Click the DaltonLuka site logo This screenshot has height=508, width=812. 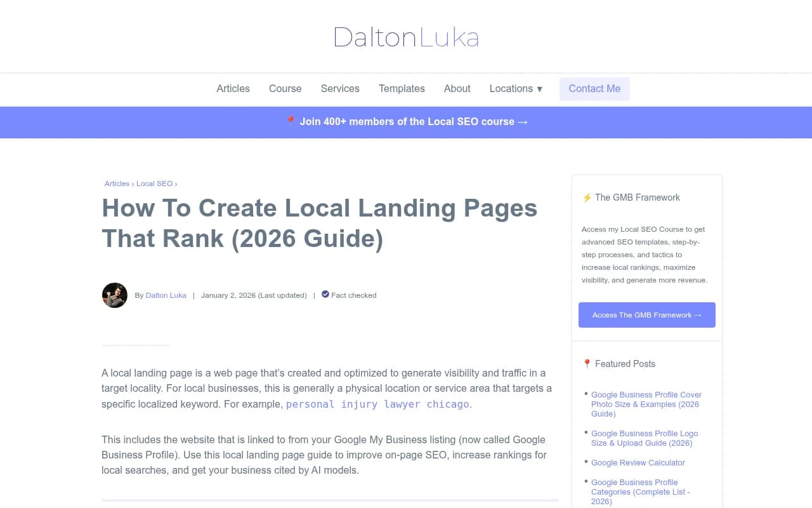point(406,37)
